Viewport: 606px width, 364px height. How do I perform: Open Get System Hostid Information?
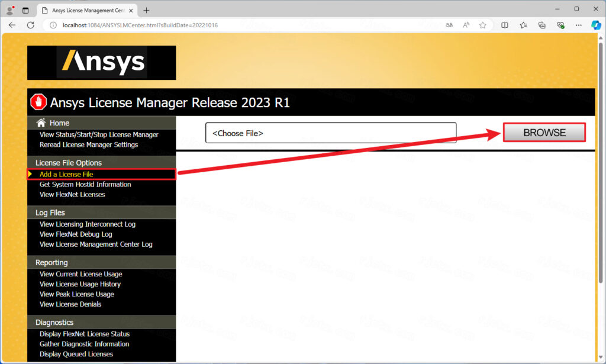click(85, 184)
